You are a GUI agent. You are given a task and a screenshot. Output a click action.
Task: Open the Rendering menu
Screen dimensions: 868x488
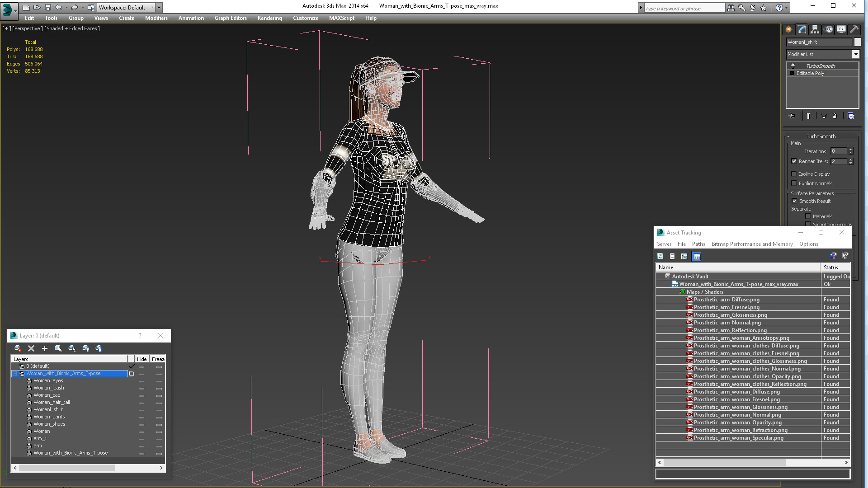coord(269,18)
